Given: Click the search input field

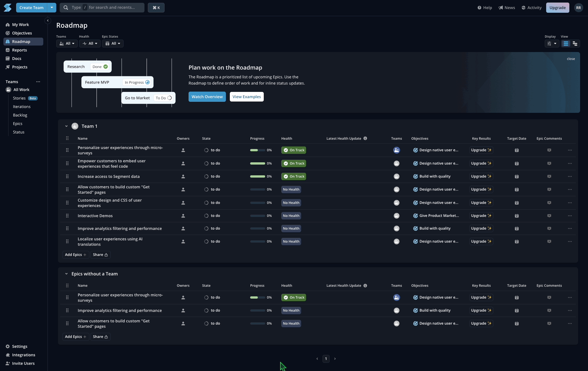Looking at the screenshot, I should [x=106, y=8].
